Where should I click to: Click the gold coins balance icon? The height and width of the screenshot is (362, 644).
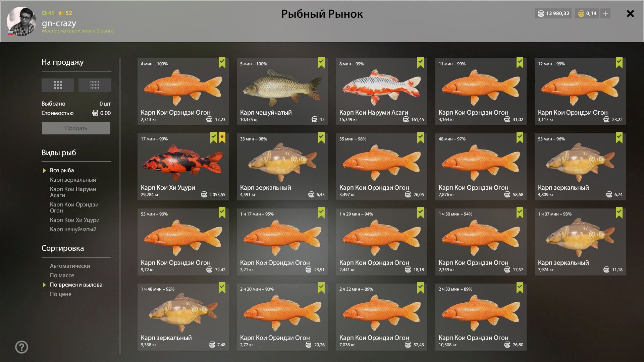click(581, 13)
